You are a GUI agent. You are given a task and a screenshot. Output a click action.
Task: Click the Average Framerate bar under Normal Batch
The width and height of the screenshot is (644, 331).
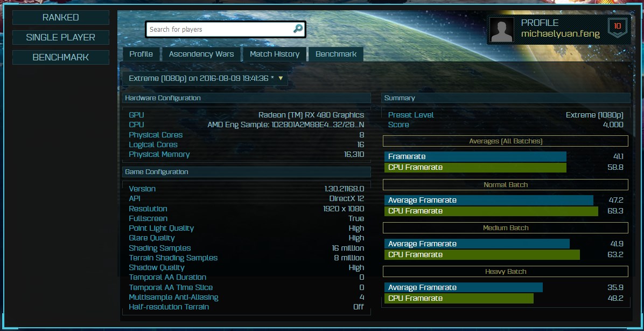click(488, 200)
